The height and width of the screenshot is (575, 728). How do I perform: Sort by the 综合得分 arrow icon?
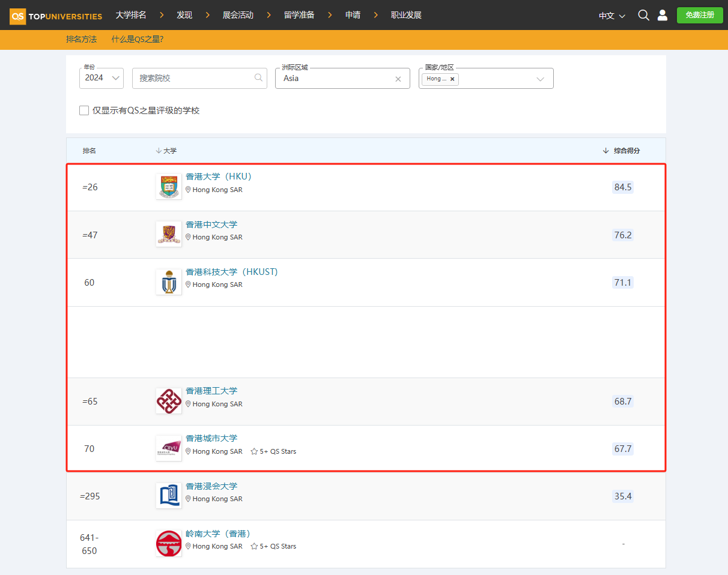coord(605,151)
